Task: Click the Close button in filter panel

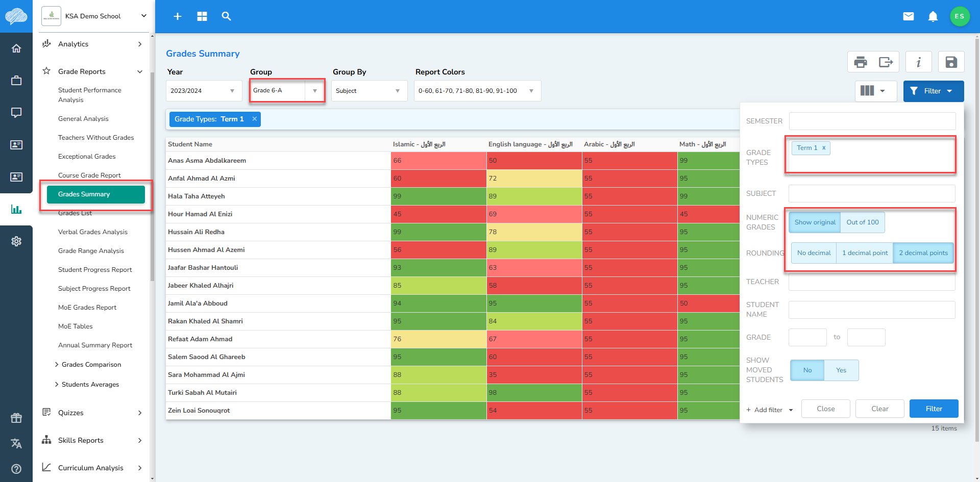Action: pos(826,409)
